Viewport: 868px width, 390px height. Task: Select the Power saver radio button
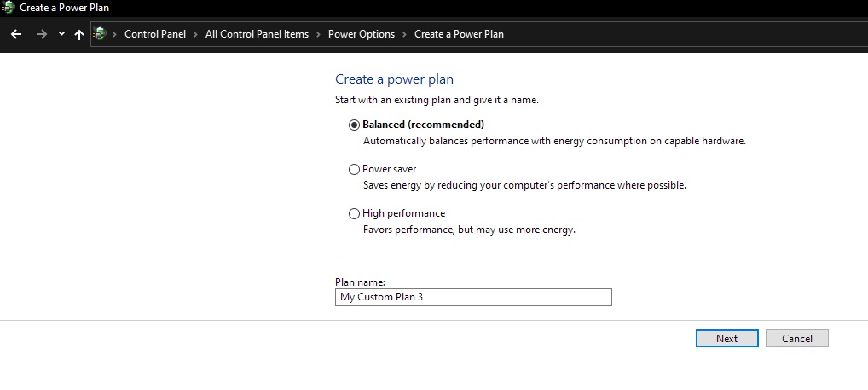click(355, 169)
